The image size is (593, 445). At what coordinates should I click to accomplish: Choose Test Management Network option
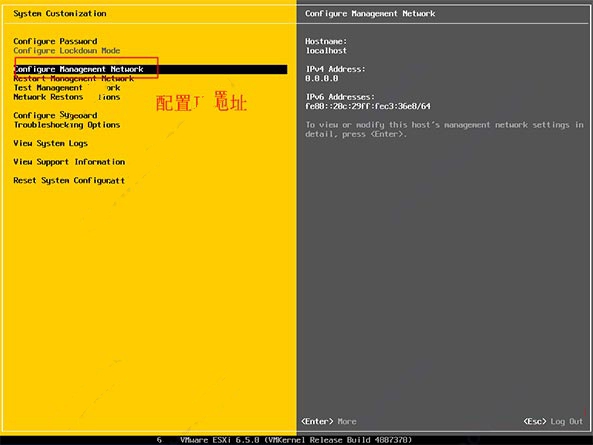tap(67, 88)
